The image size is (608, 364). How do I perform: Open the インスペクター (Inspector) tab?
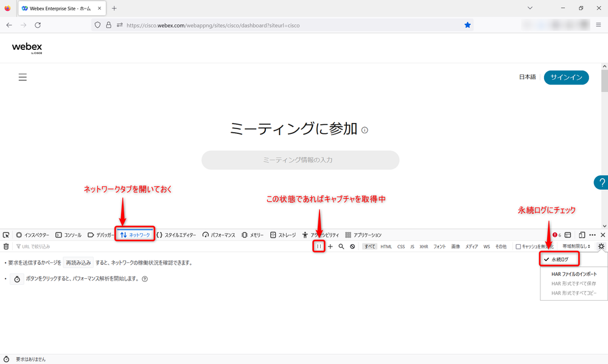[x=33, y=235]
